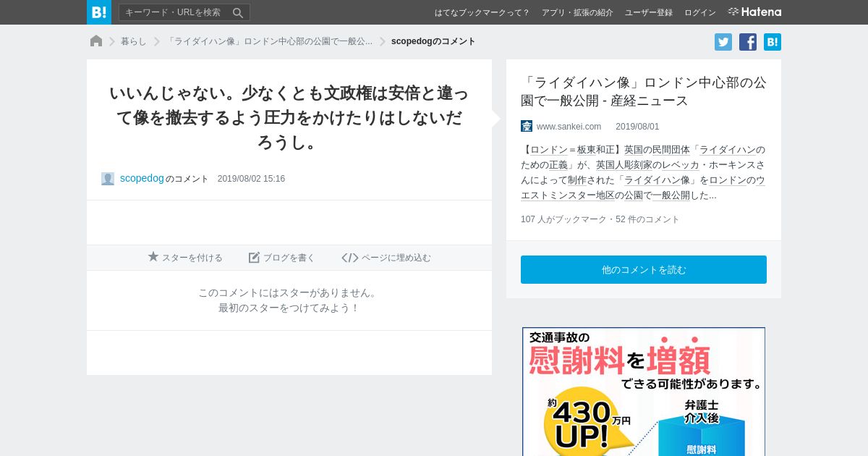The width and height of the screenshot is (868, 456).
Task: Open 107 人がブックマーク count link
Action: pyautogui.click(x=564, y=219)
